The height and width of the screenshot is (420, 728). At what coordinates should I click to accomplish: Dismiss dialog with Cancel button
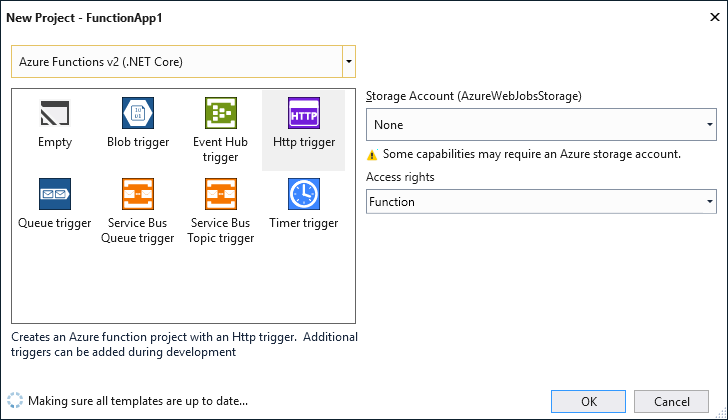[671, 401]
